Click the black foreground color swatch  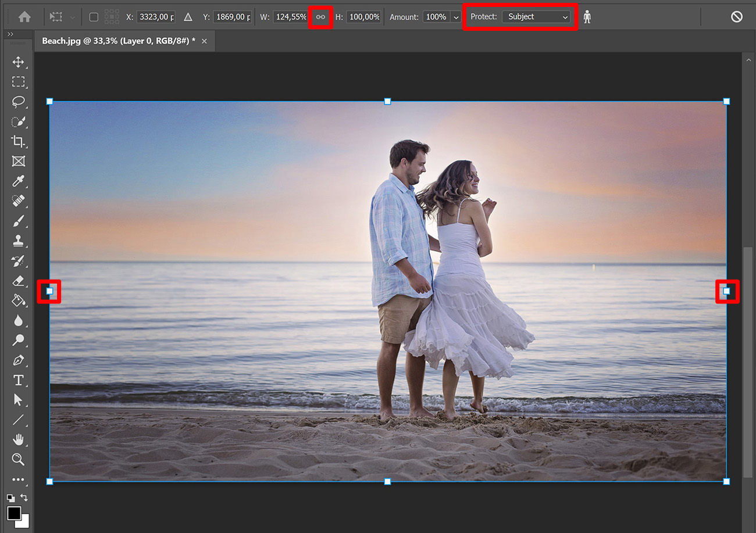tap(14, 513)
